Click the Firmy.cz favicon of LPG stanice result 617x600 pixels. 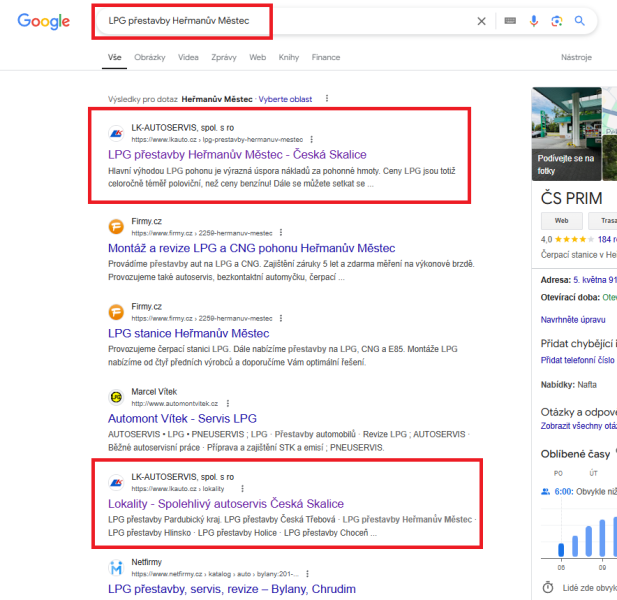[x=116, y=312]
